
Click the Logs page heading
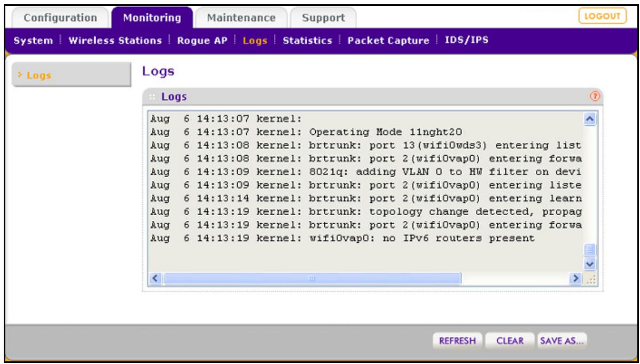pyautogui.click(x=158, y=72)
